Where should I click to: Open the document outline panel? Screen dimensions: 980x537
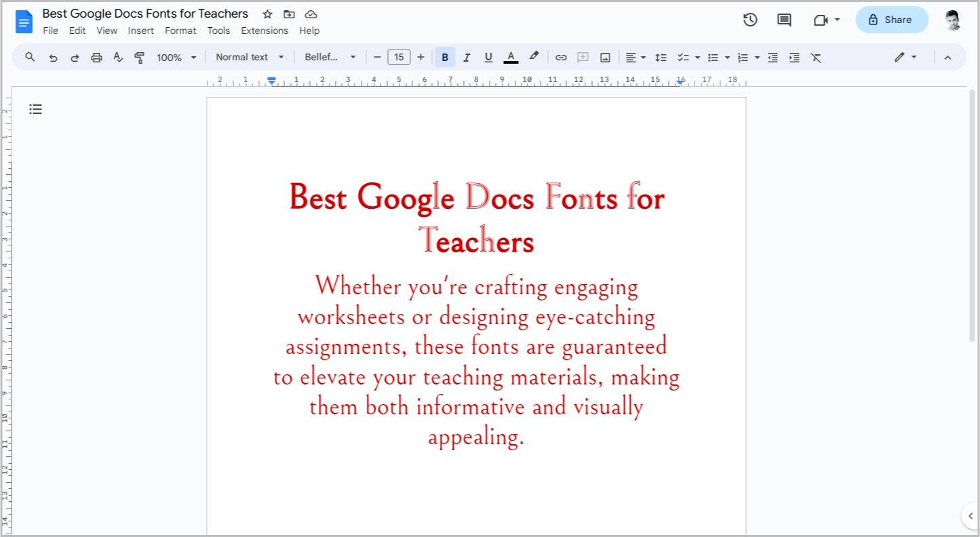(x=35, y=108)
